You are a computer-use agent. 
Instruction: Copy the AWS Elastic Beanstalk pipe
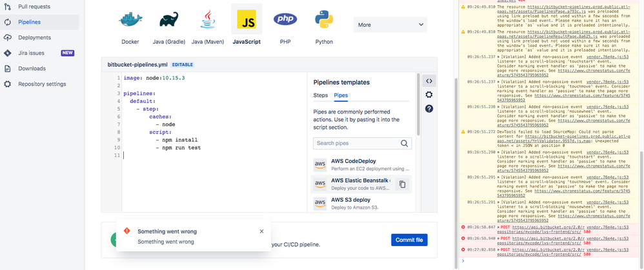[x=403, y=184]
